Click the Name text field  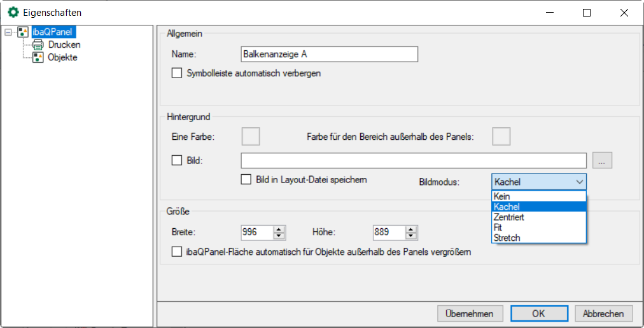pyautogui.click(x=329, y=54)
